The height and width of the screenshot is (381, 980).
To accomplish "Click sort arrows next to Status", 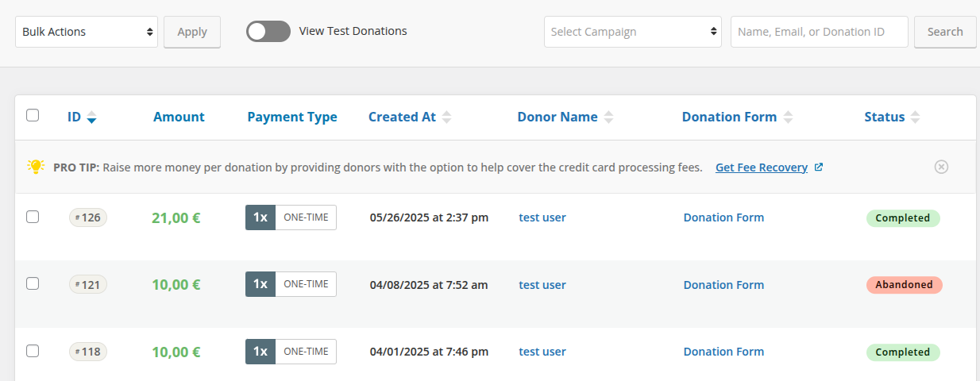I will 916,117.
